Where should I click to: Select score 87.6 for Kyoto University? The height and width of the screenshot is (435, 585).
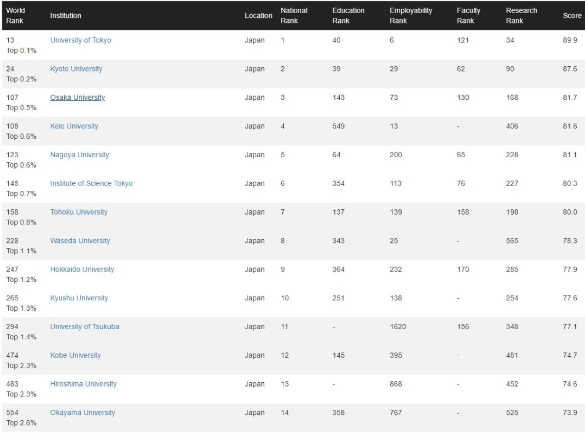pyautogui.click(x=570, y=69)
